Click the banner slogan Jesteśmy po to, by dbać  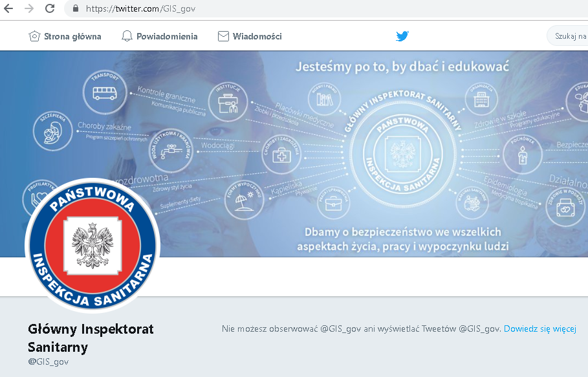click(402, 66)
